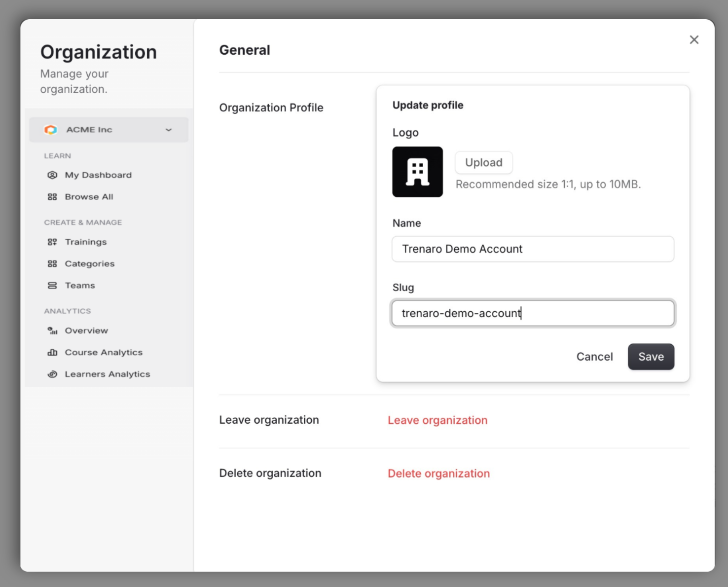Expand the ACME Inc organization switcher
The image size is (728, 587).
109,129
